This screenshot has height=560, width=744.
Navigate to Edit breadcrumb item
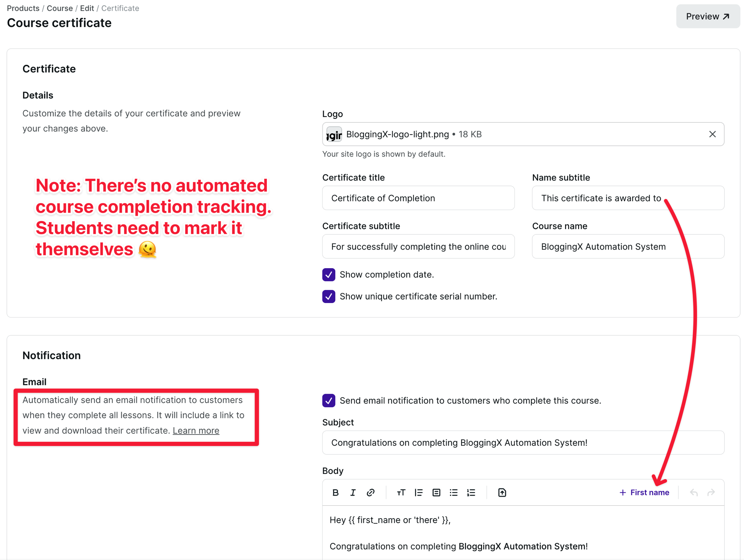click(x=87, y=8)
